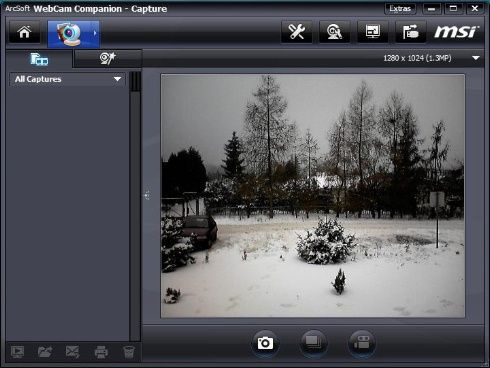Open the folder-to-camcorder export icon
The height and width of the screenshot is (368, 490).
click(x=410, y=32)
